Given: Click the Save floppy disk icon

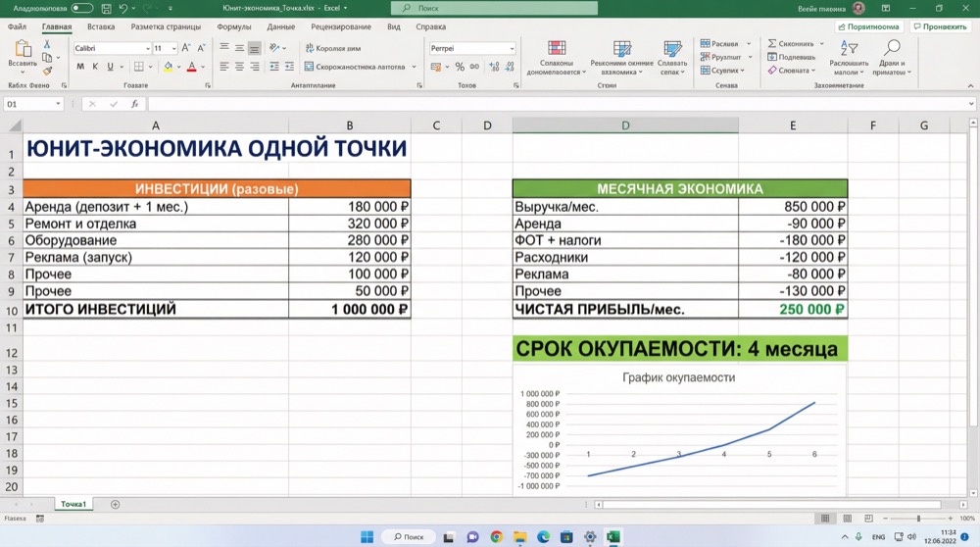Looking at the screenshot, I should coord(106,8).
